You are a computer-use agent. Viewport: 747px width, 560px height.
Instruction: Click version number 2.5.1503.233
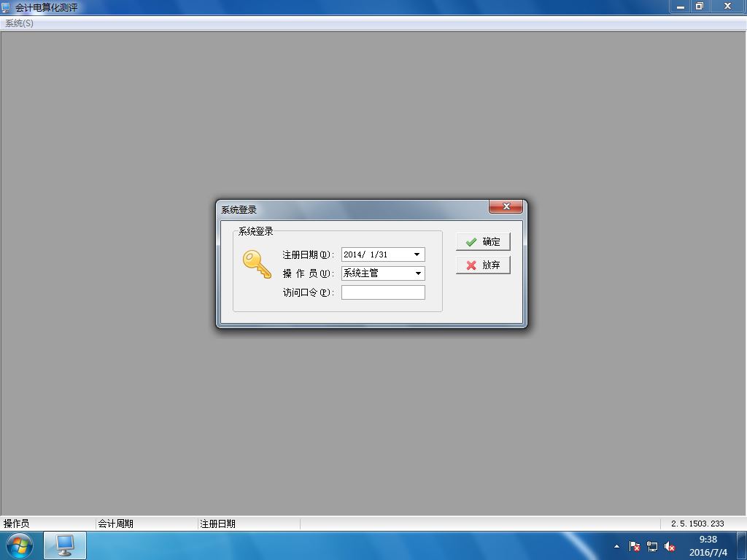click(697, 524)
